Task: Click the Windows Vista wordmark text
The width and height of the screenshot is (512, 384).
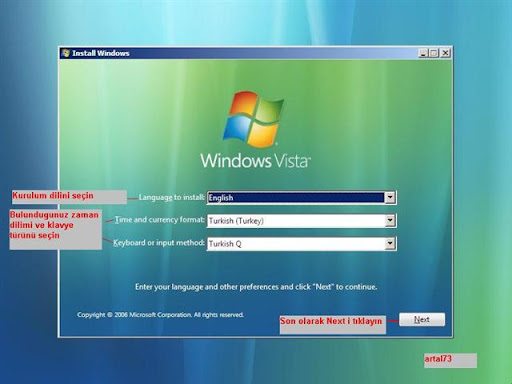Action: pos(256,161)
